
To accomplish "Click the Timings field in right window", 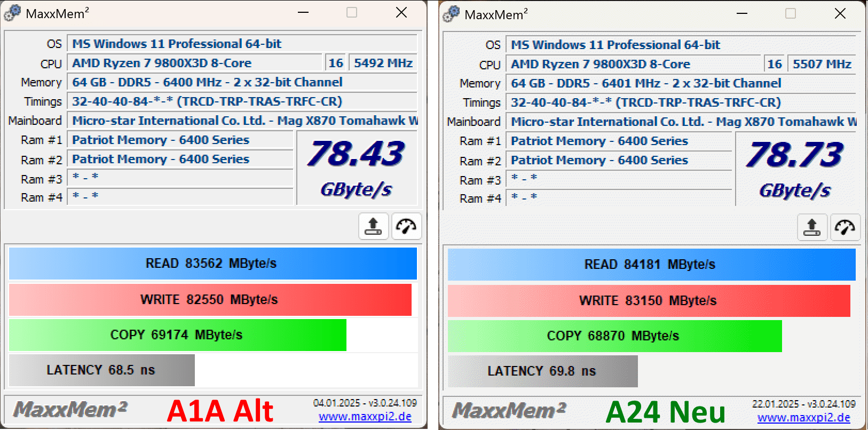I will pos(681,102).
